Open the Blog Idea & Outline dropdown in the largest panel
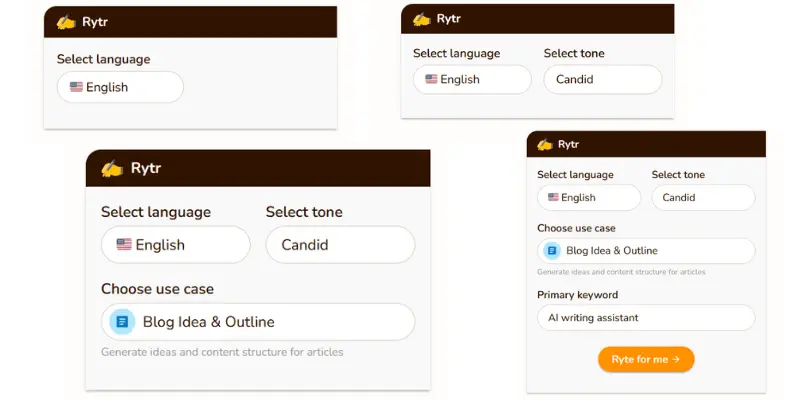The height and width of the screenshot is (400, 800). coord(258,322)
